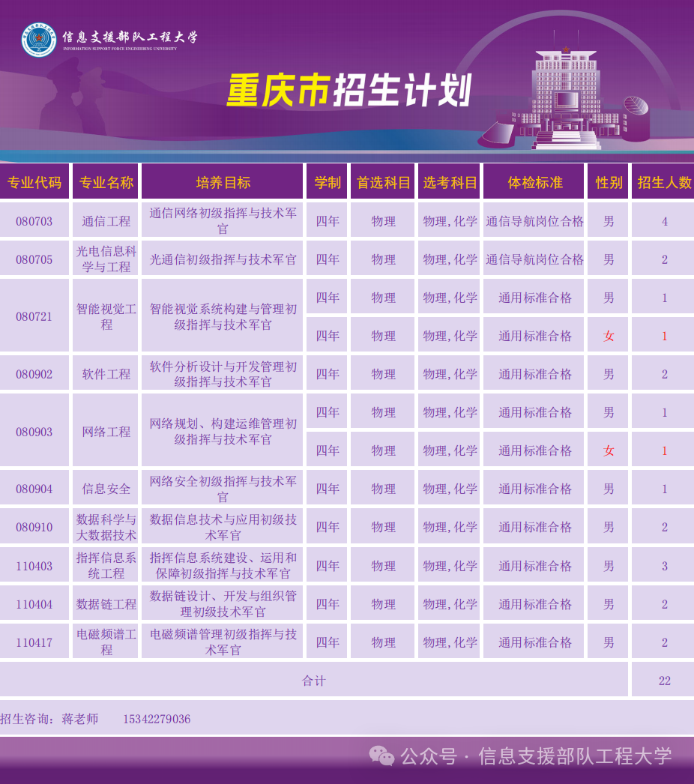Click phone number 15342279036

(157, 719)
